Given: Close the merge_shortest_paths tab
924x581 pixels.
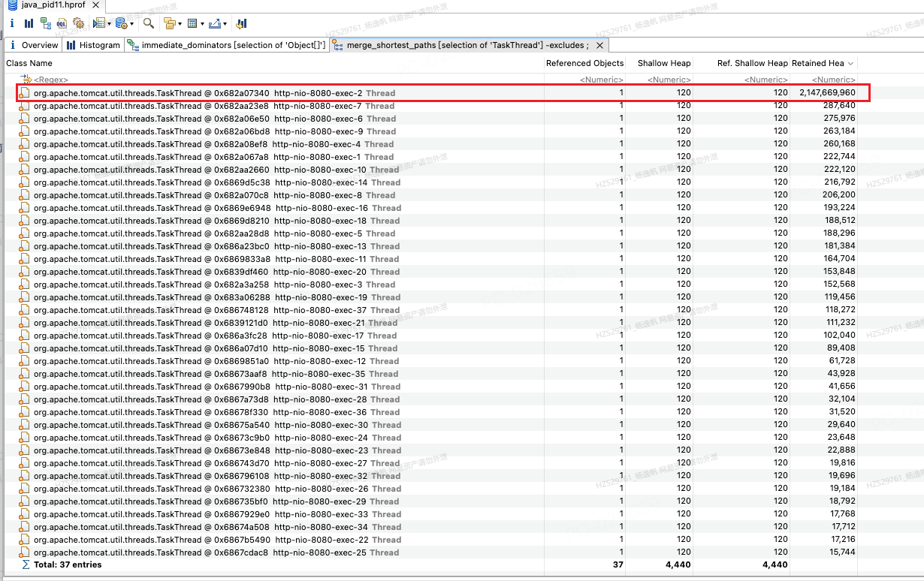Looking at the screenshot, I should 599,46.
